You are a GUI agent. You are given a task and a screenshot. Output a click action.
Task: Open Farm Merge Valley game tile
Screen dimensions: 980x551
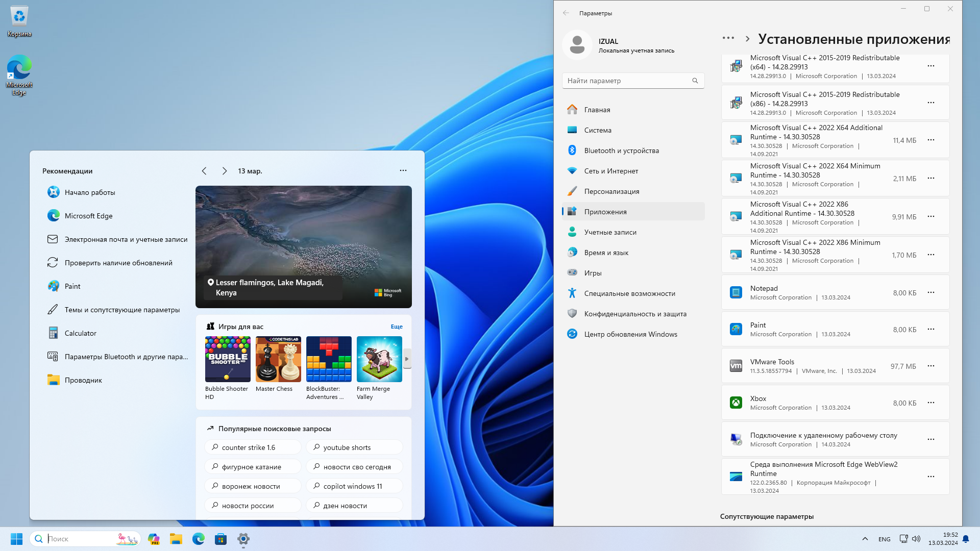[379, 368]
